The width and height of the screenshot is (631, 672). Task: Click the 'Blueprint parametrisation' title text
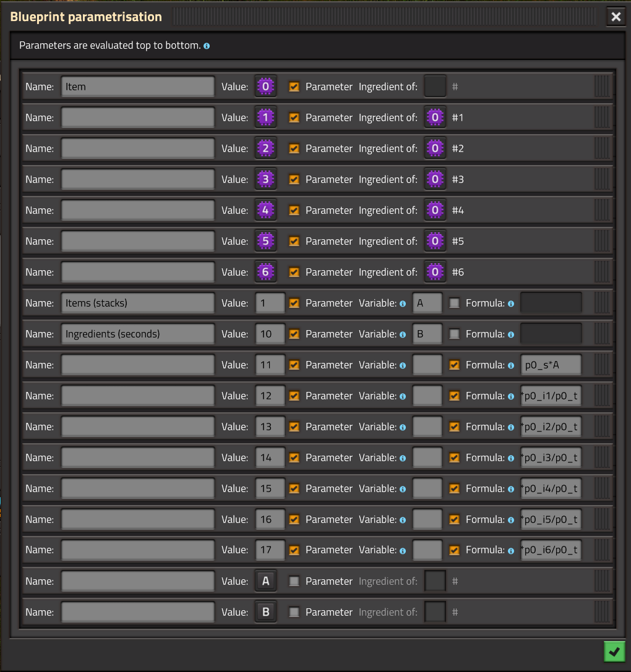point(86,17)
